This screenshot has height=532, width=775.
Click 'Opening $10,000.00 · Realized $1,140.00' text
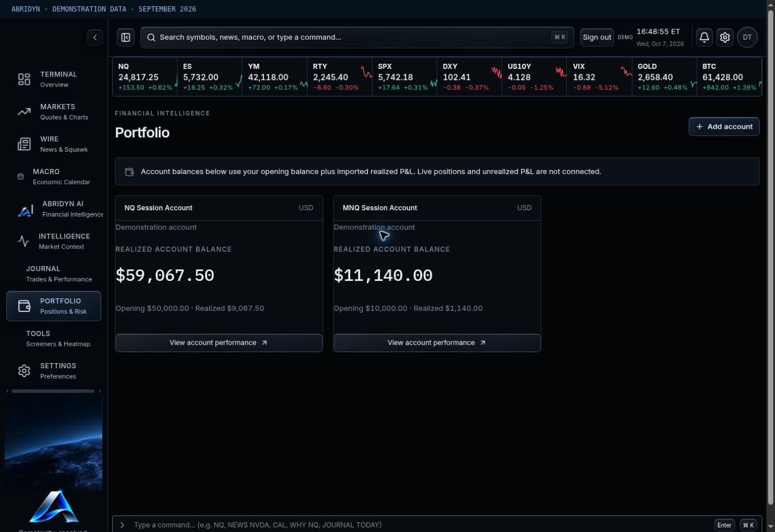[x=408, y=309]
